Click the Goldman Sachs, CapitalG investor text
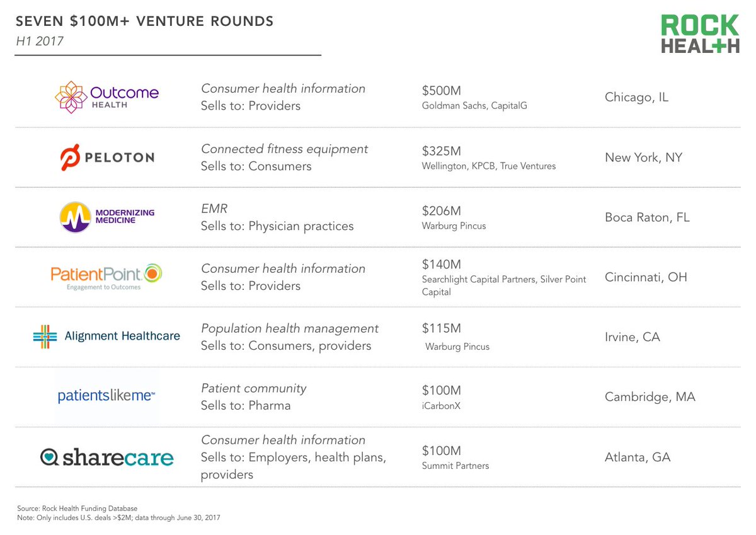 point(474,106)
